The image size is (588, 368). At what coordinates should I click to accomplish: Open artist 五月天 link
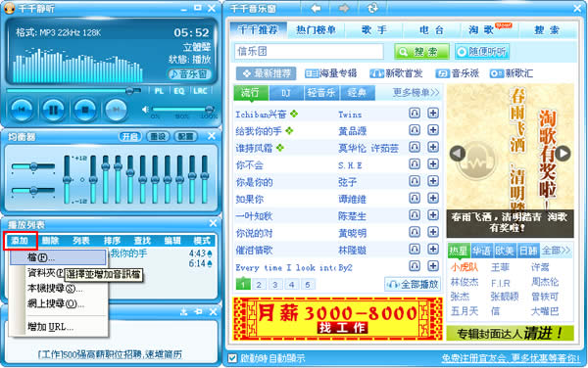(465, 310)
